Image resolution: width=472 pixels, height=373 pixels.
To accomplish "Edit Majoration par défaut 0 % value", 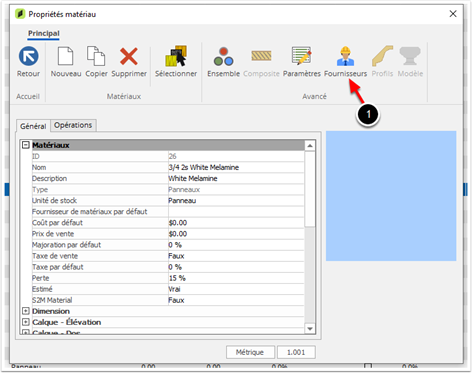I will tap(236, 245).
